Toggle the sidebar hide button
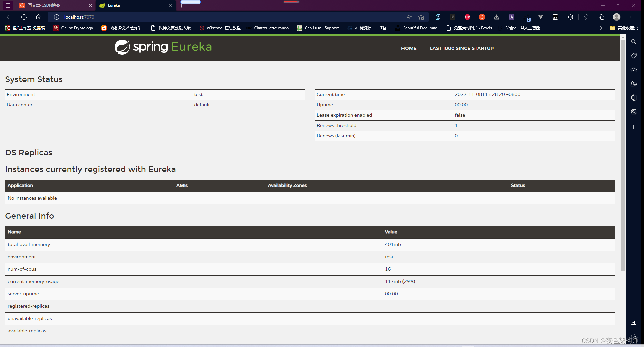The height and width of the screenshot is (347, 644). [x=634, y=323]
